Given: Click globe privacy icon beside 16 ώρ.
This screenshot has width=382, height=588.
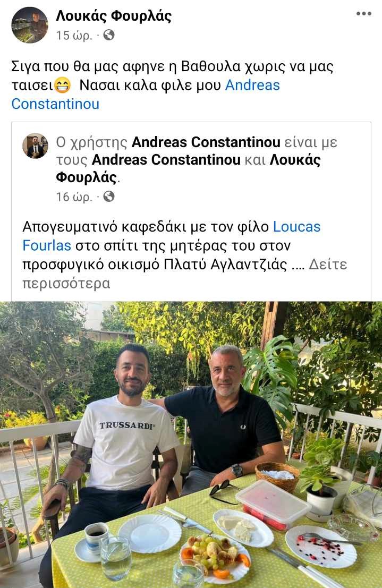Looking at the screenshot, I should (109, 197).
